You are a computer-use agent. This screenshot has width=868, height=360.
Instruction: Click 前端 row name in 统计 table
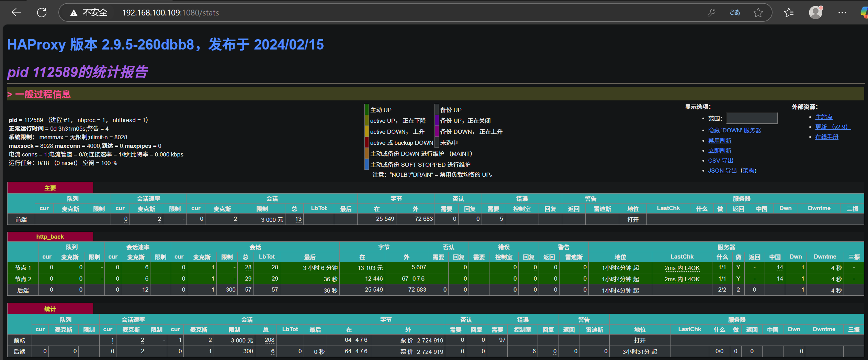click(20, 340)
